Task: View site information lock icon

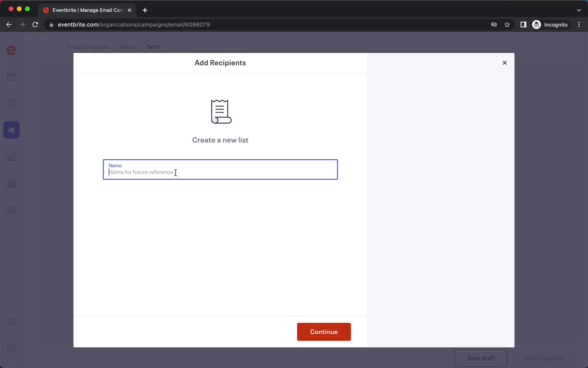Action: [x=51, y=25]
